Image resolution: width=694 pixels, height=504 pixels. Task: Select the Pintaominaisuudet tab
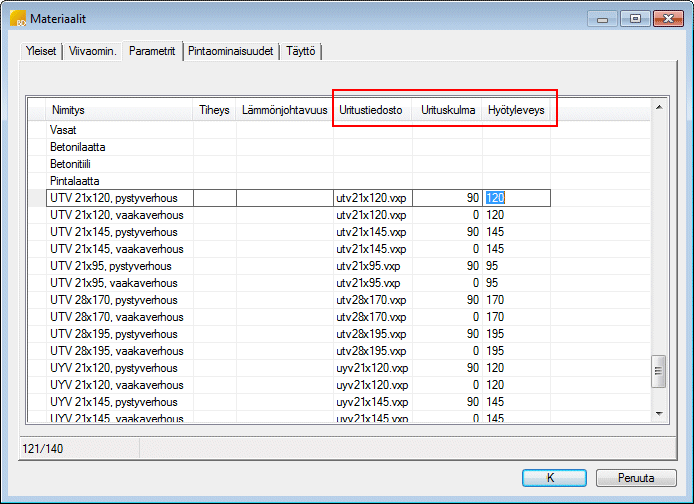coord(231,52)
